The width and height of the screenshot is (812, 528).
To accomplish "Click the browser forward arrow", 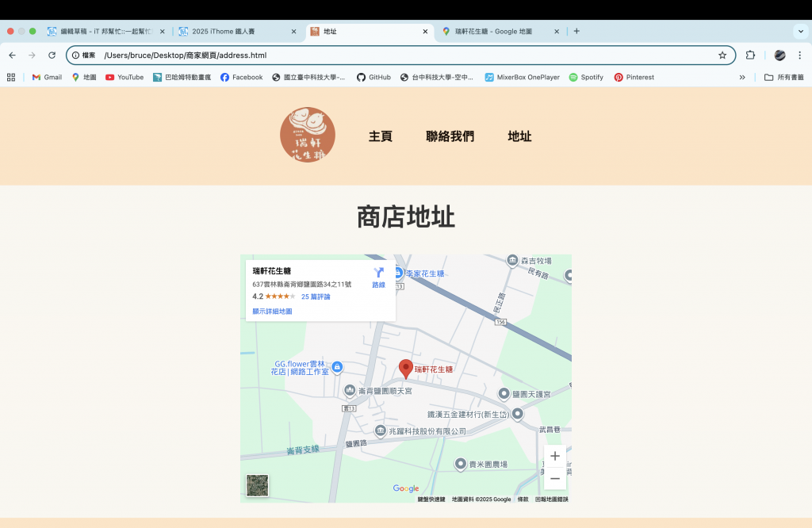I will click(x=32, y=55).
